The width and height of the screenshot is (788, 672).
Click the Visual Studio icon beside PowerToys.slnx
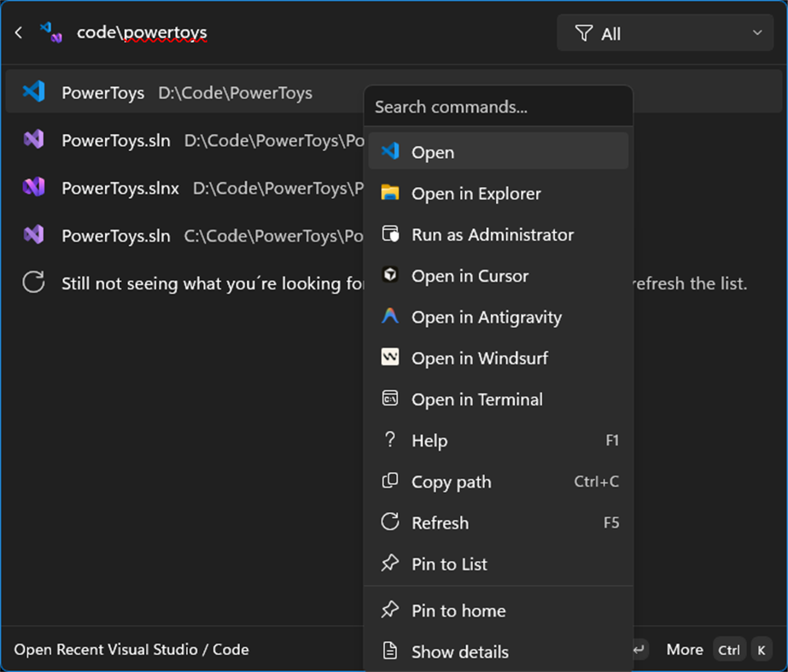(x=33, y=187)
